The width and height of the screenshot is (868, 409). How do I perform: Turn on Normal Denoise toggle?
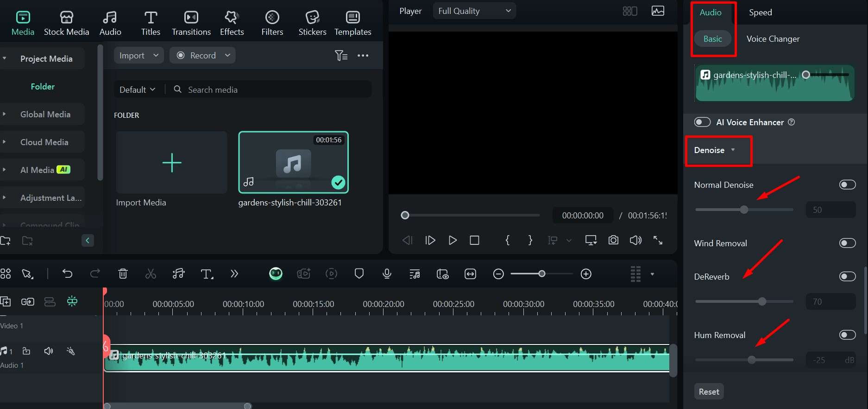point(847,185)
